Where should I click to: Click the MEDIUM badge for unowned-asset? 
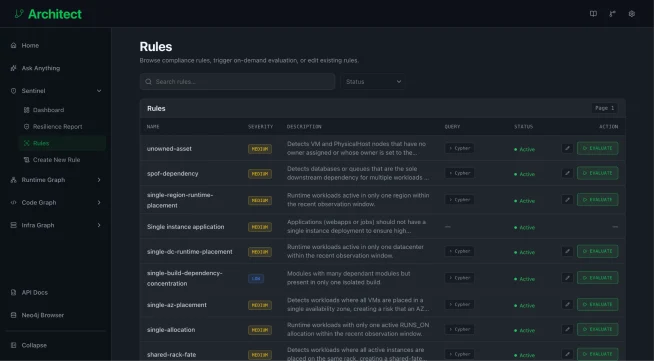coord(260,149)
